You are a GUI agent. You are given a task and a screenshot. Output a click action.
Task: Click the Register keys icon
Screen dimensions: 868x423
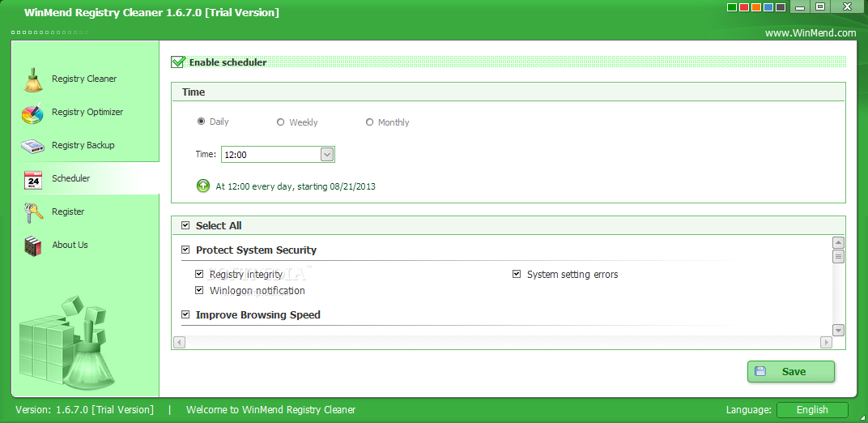[x=33, y=212]
